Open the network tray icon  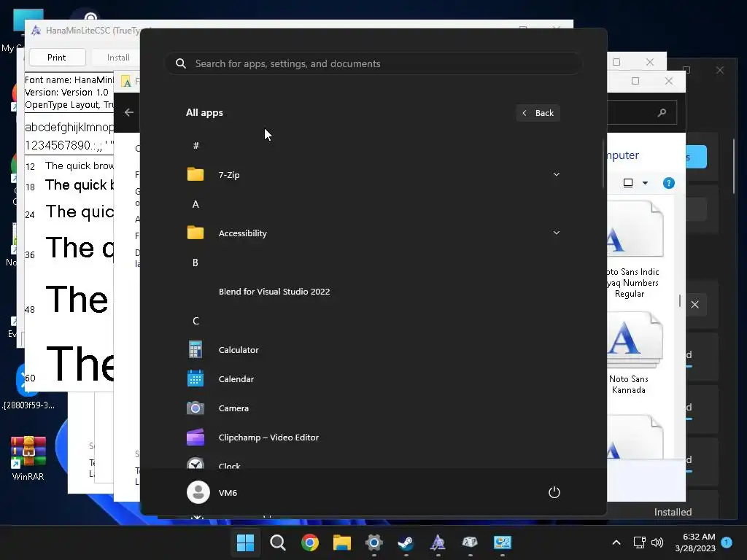point(639,542)
